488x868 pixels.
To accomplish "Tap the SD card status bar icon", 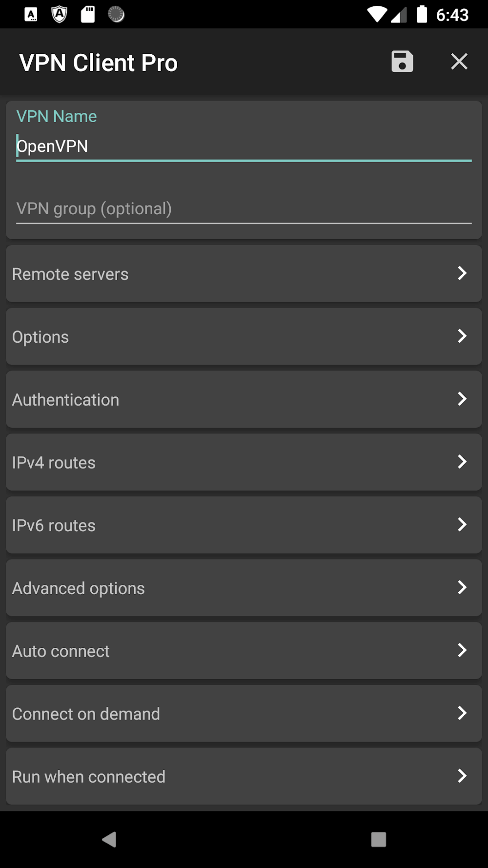I will click(x=88, y=15).
